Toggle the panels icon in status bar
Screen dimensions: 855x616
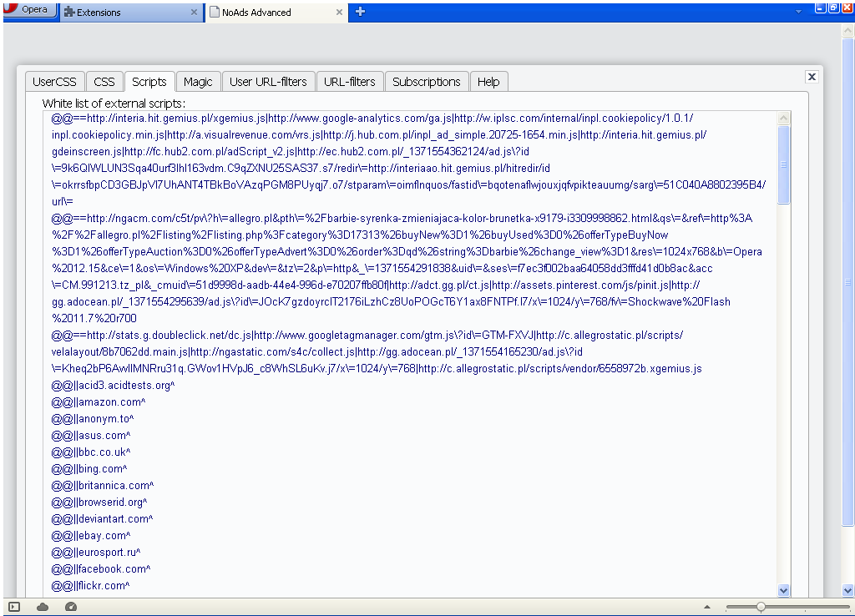tap(15, 607)
